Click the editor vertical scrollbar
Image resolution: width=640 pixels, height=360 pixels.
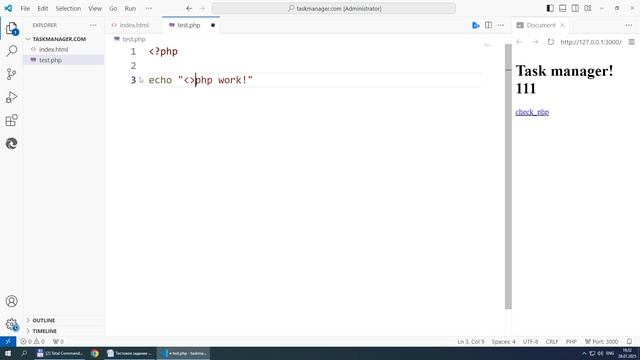click(x=508, y=176)
